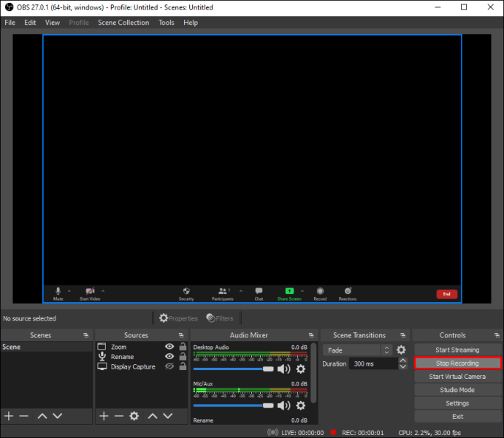Hide the Zoom source with eye icon
Screen dimensions: 504x438
(169, 347)
